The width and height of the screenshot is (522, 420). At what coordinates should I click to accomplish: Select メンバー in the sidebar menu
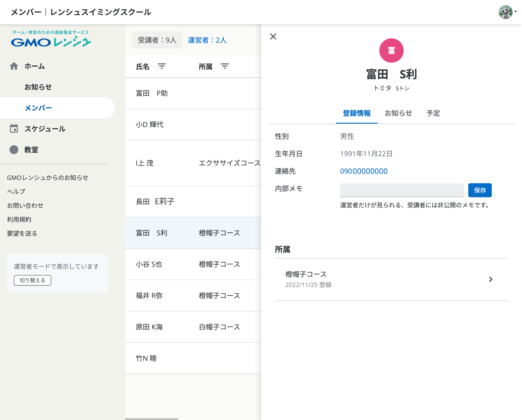pyautogui.click(x=38, y=108)
